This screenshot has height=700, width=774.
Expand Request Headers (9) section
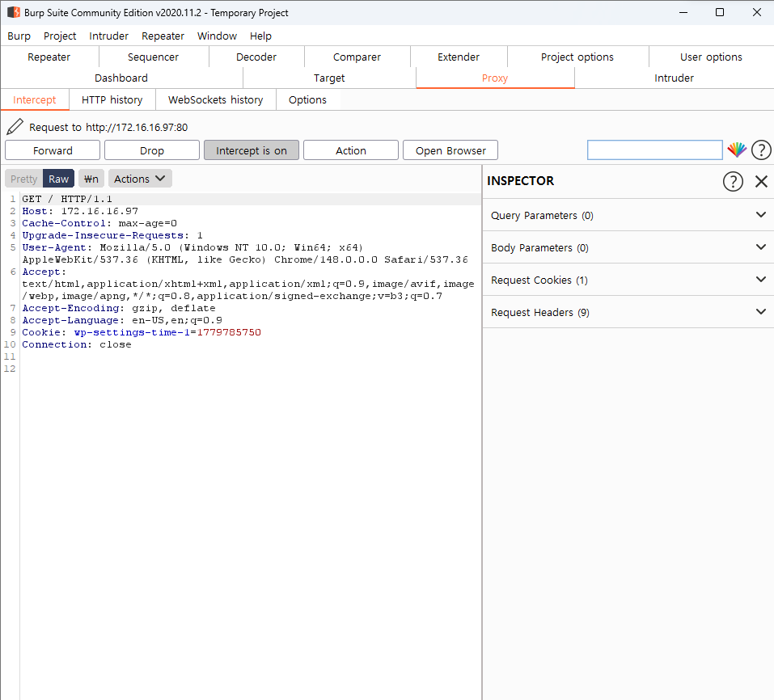pyautogui.click(x=628, y=312)
